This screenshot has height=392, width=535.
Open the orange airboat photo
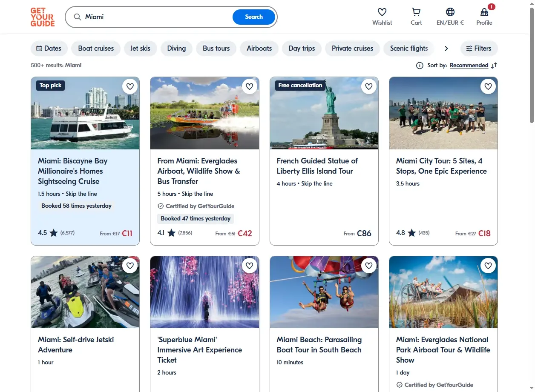[204, 113]
